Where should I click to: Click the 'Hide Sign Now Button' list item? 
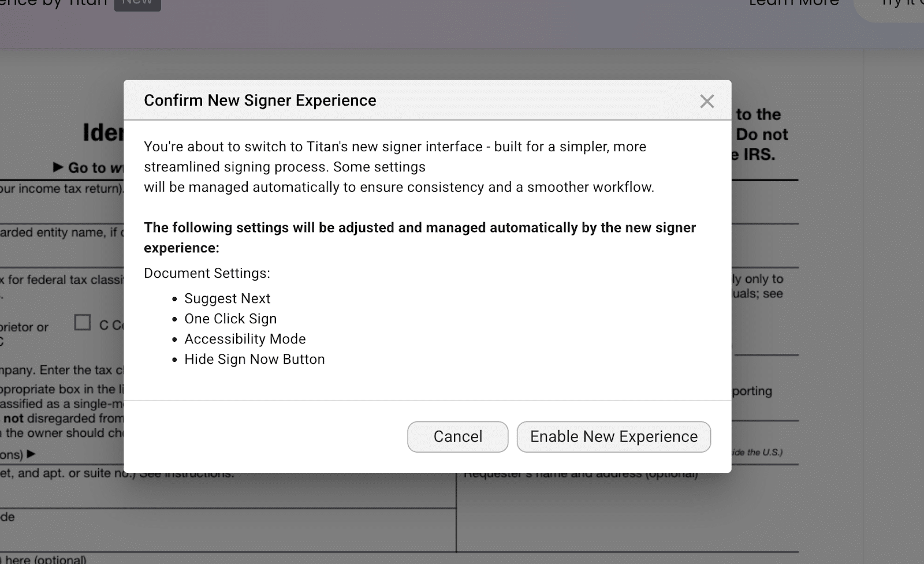(x=255, y=359)
